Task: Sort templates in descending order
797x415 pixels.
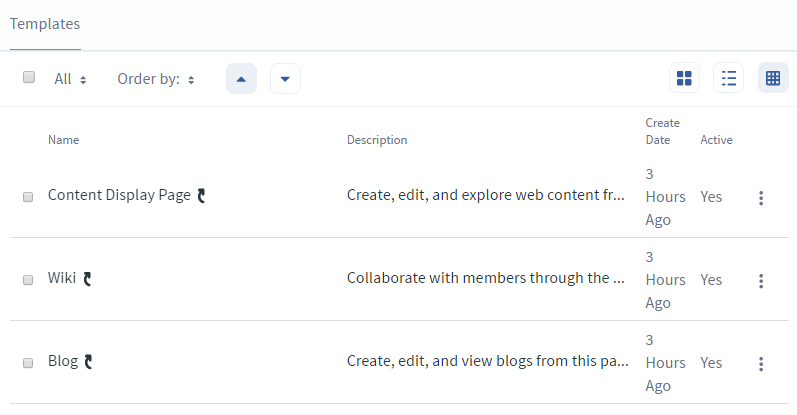Action: tap(285, 79)
